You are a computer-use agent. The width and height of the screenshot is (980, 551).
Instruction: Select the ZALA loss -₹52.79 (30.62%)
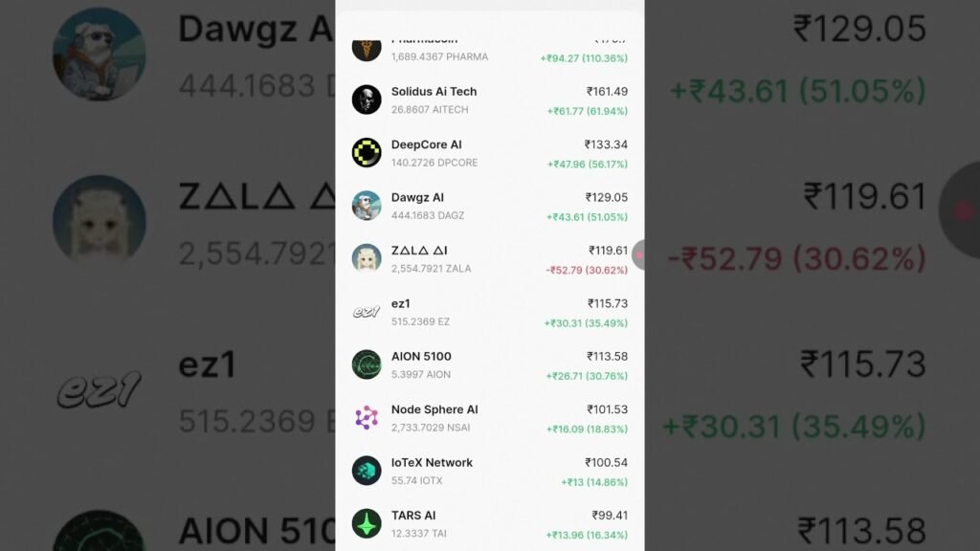coord(587,270)
